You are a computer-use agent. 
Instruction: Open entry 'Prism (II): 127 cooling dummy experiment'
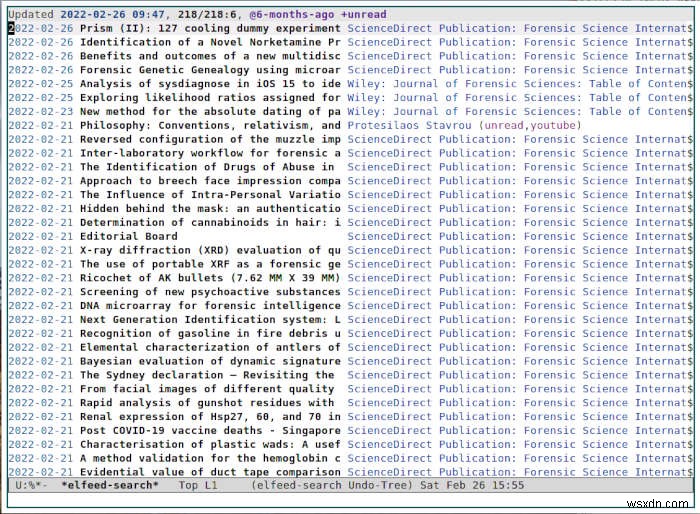pos(210,29)
